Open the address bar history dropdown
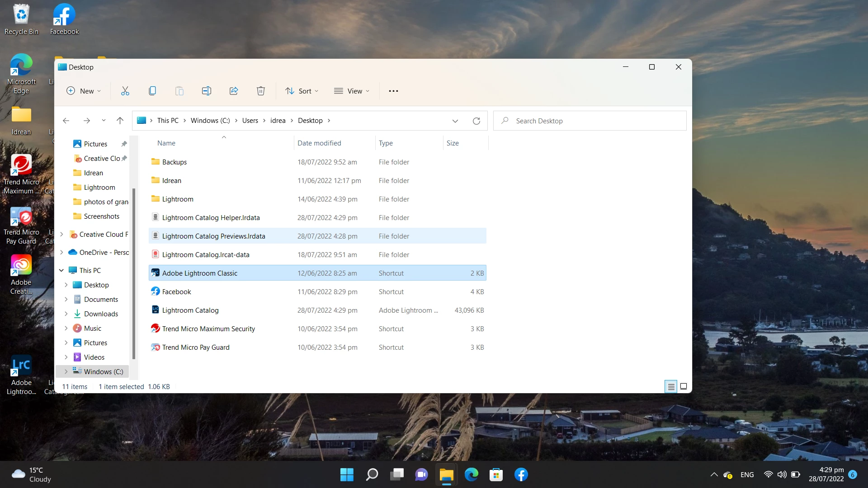 click(x=455, y=121)
